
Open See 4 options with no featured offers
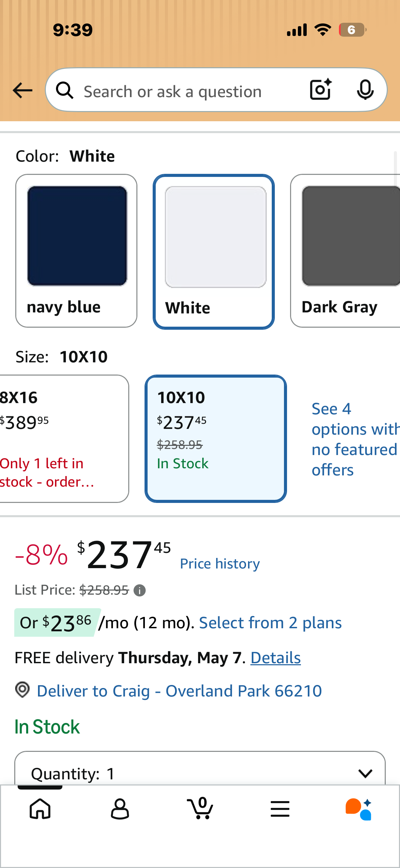pos(353,439)
